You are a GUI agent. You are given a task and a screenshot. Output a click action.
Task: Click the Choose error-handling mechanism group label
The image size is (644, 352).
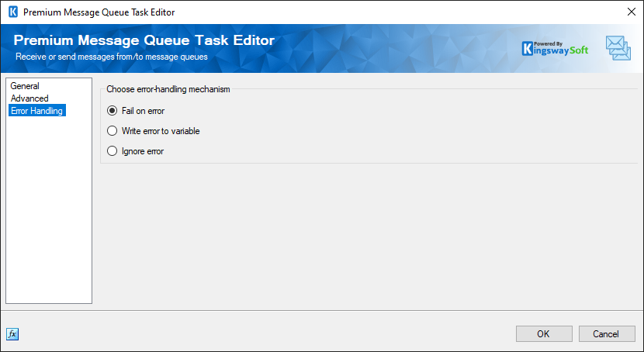168,89
